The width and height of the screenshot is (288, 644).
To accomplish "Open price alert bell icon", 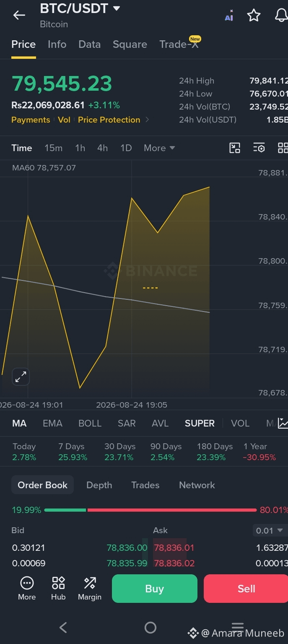I will pos(281,16).
